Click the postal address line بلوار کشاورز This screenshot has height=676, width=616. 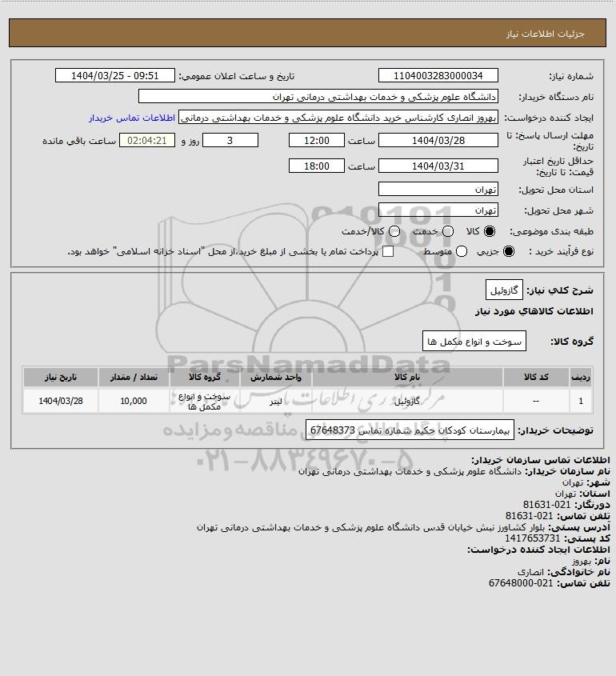(x=371, y=527)
